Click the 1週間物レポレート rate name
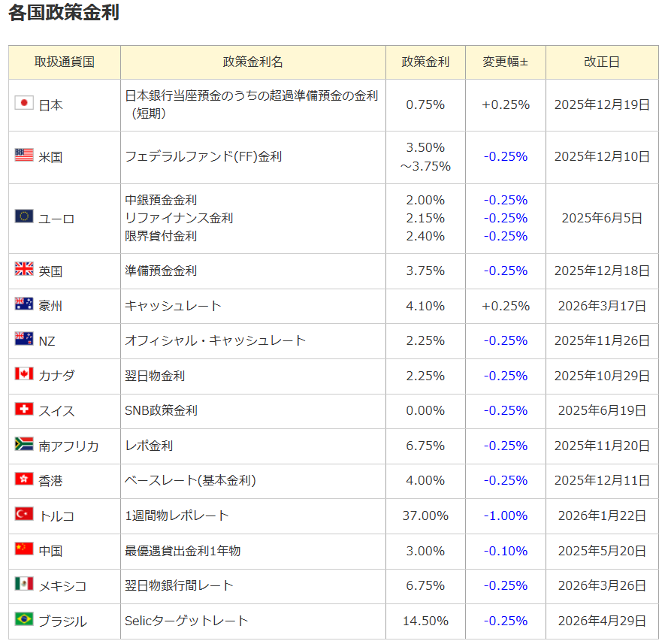This screenshot has width=668, height=644. coord(177,516)
